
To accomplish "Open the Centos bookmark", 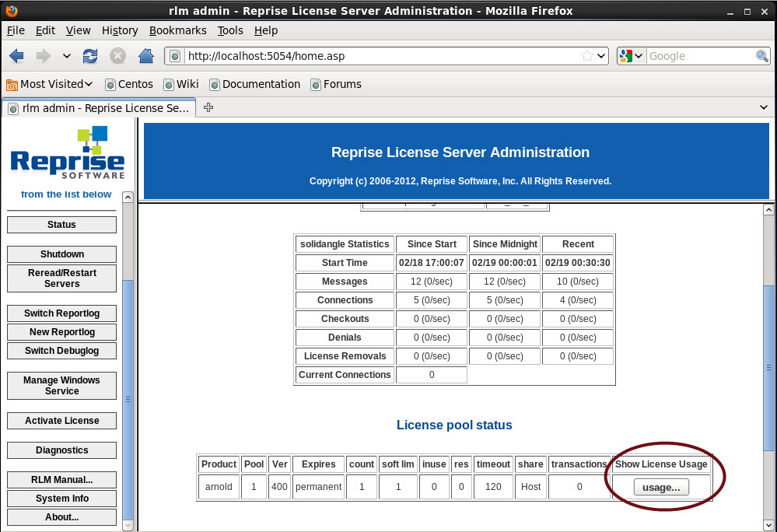I will coord(129,84).
